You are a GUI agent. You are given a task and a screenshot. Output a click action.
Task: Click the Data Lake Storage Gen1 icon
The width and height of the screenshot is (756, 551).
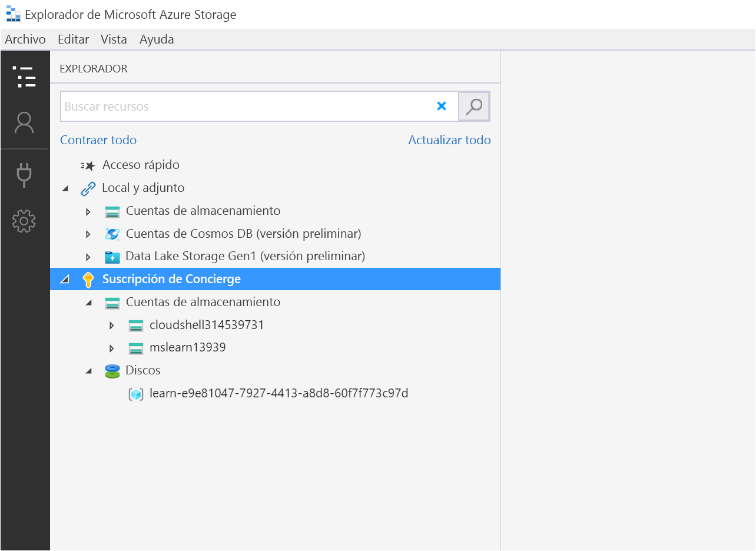(x=112, y=257)
